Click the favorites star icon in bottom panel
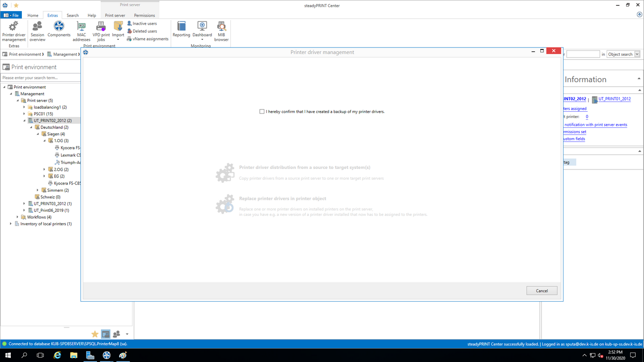 [x=95, y=334]
